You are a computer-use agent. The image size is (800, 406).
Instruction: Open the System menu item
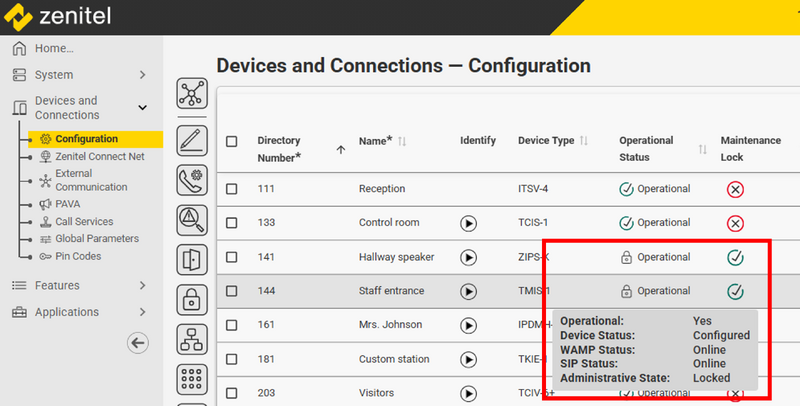click(x=54, y=75)
